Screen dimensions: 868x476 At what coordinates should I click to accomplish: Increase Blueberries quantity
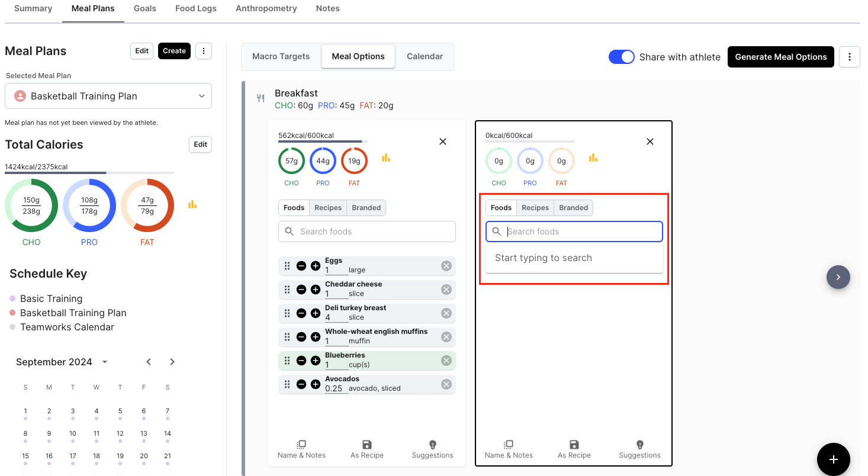click(316, 361)
